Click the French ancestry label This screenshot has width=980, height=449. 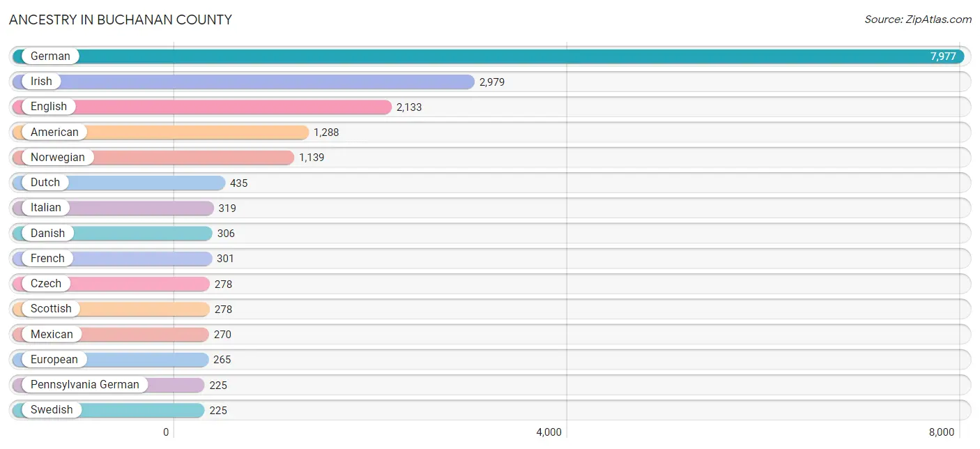pyautogui.click(x=47, y=259)
